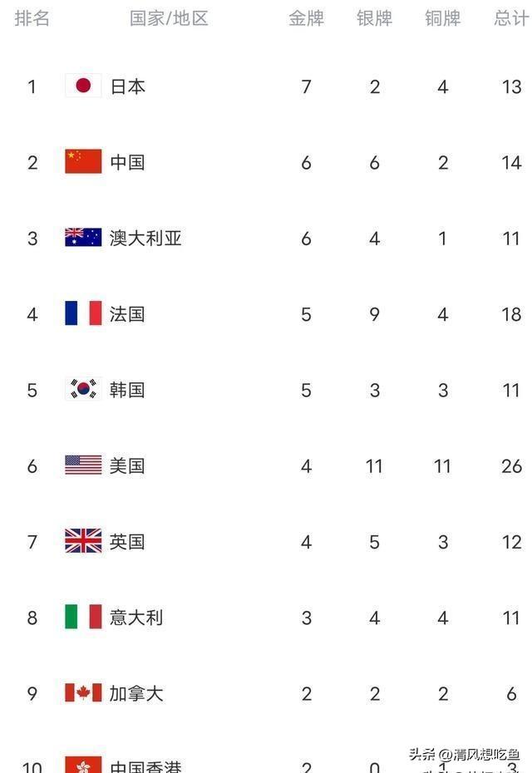
Task: Open the 日本 country name
Action: (127, 86)
